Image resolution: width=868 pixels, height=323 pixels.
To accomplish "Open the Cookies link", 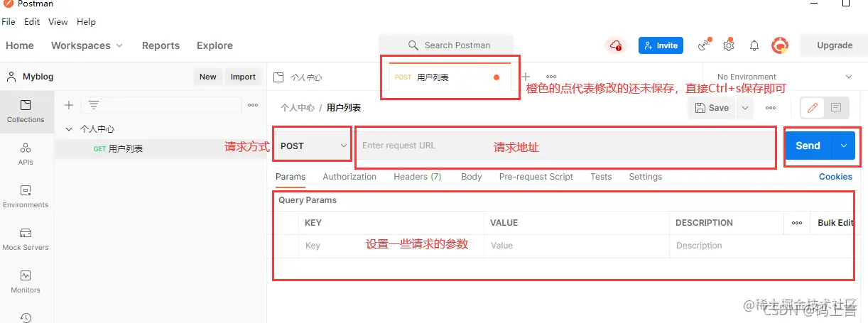I will click(x=835, y=177).
